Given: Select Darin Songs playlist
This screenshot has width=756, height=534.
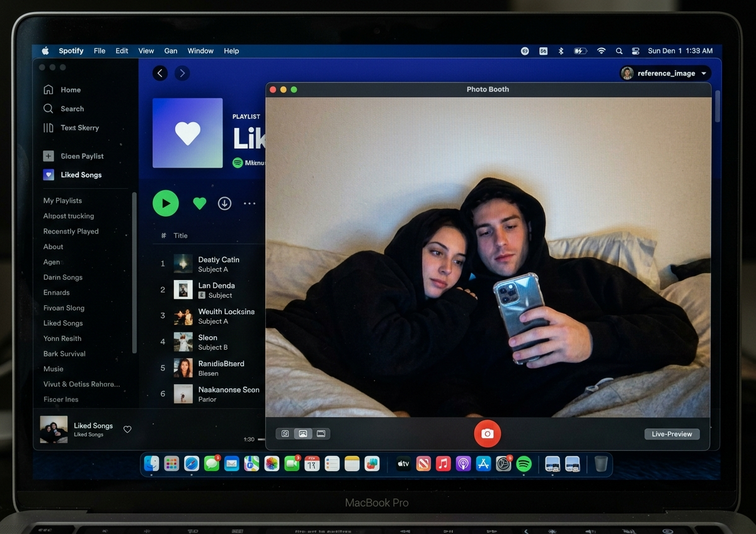Looking at the screenshot, I should tap(63, 277).
